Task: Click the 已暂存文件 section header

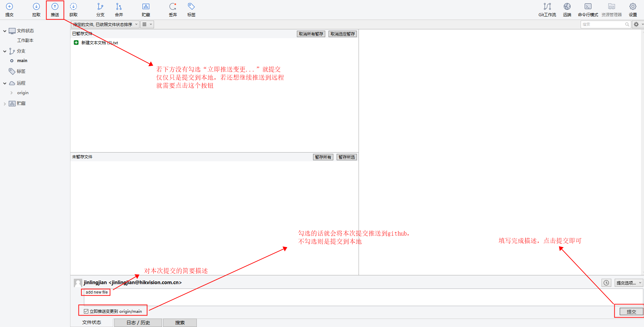Action: 82,34
